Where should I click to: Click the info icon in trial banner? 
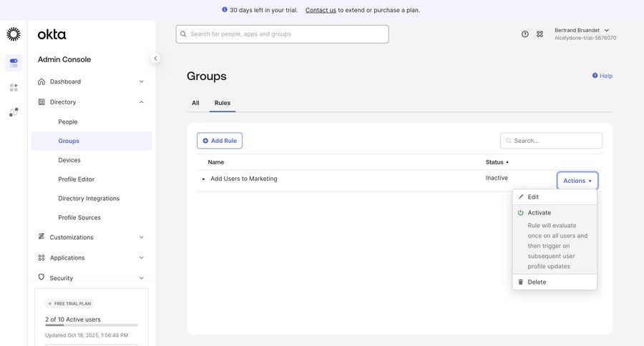click(225, 9)
